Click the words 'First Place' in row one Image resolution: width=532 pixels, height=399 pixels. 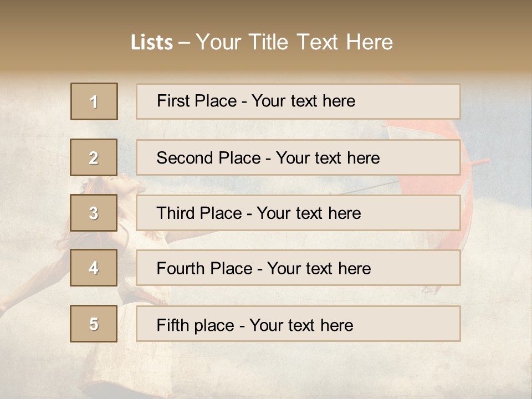[197, 101]
